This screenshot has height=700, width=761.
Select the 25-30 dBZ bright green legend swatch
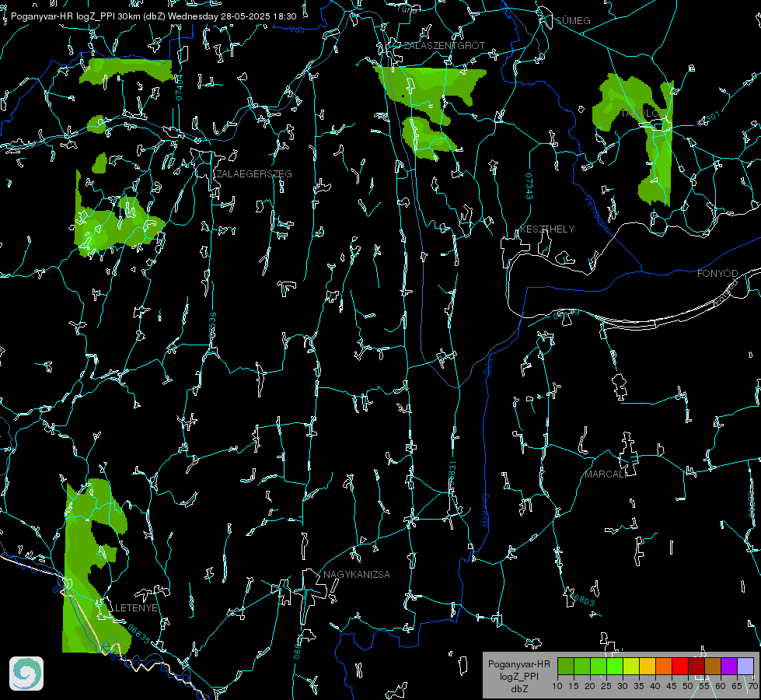click(x=615, y=667)
